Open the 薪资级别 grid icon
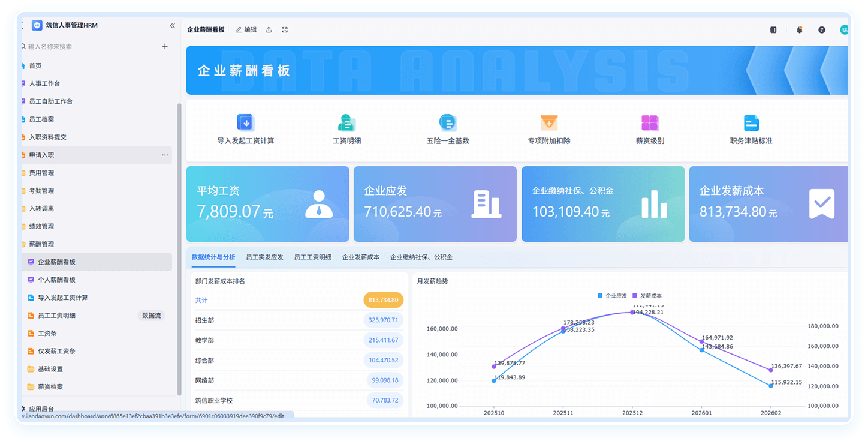The image size is (868, 444). (x=650, y=122)
